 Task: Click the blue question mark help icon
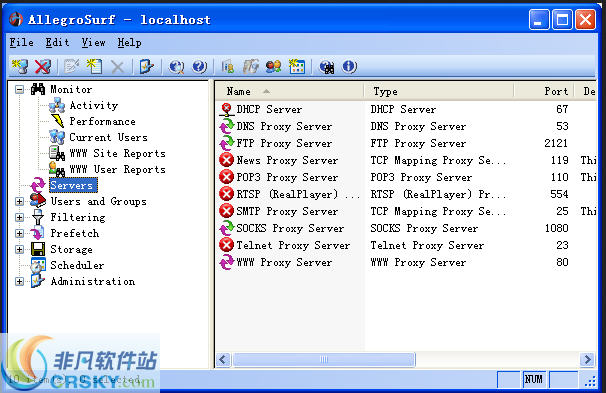pyautogui.click(x=199, y=66)
